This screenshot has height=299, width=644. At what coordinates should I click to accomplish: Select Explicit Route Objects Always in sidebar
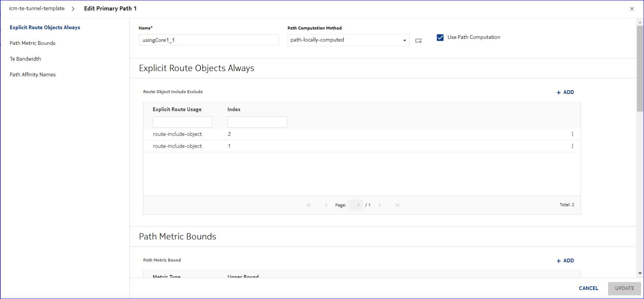(x=45, y=27)
